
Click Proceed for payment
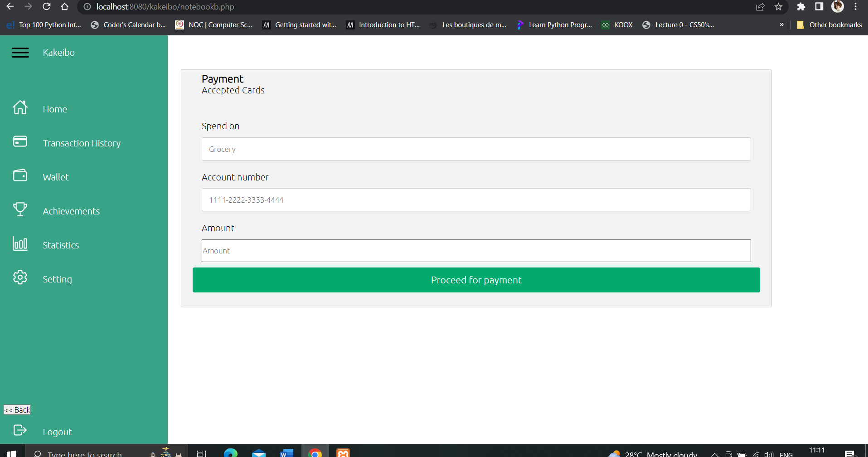click(475, 280)
